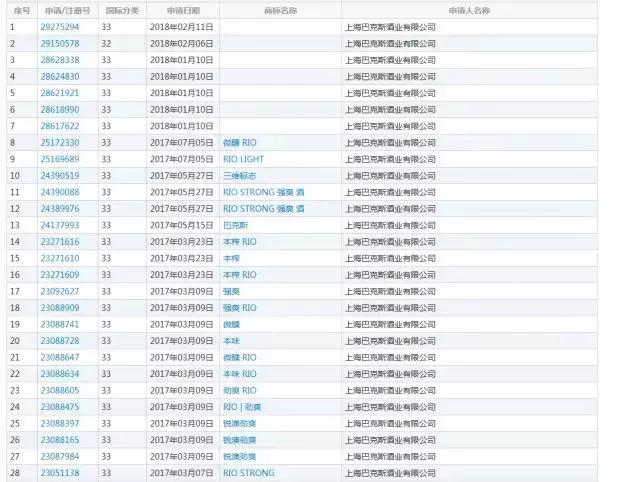Open registration number 23088634
The width and height of the screenshot is (640, 482).
click(x=60, y=374)
